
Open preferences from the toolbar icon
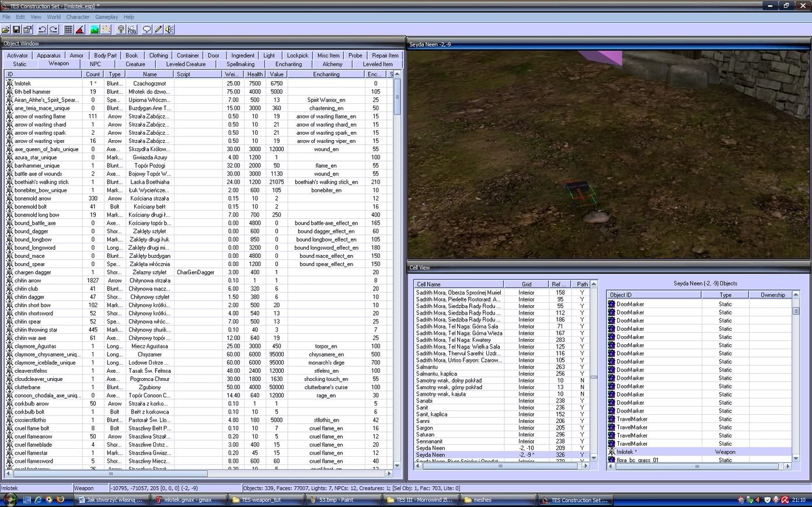pos(27,30)
